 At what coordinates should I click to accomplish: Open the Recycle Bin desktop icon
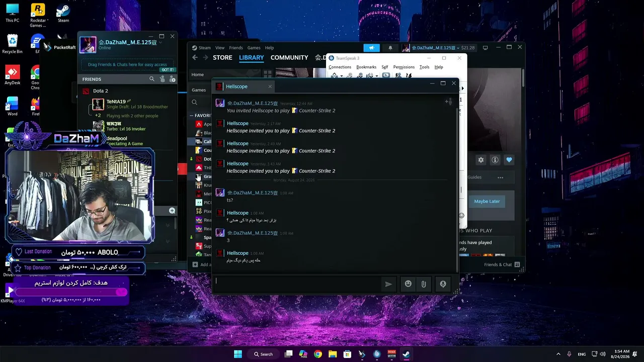tap(12, 44)
